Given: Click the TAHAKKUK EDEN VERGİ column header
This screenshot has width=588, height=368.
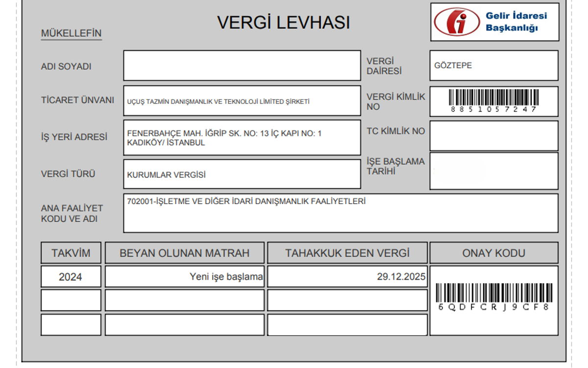Looking at the screenshot, I should pyautogui.click(x=347, y=253).
